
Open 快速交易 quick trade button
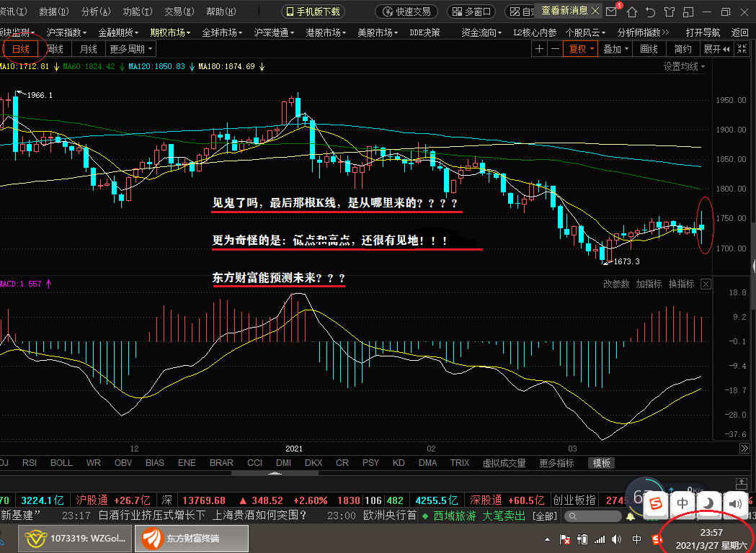coord(406,12)
